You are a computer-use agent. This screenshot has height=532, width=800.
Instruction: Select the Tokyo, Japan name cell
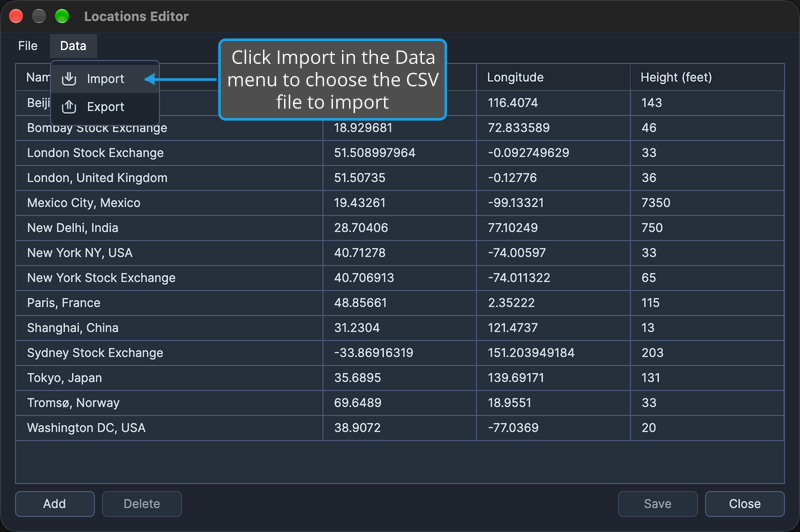pos(169,378)
